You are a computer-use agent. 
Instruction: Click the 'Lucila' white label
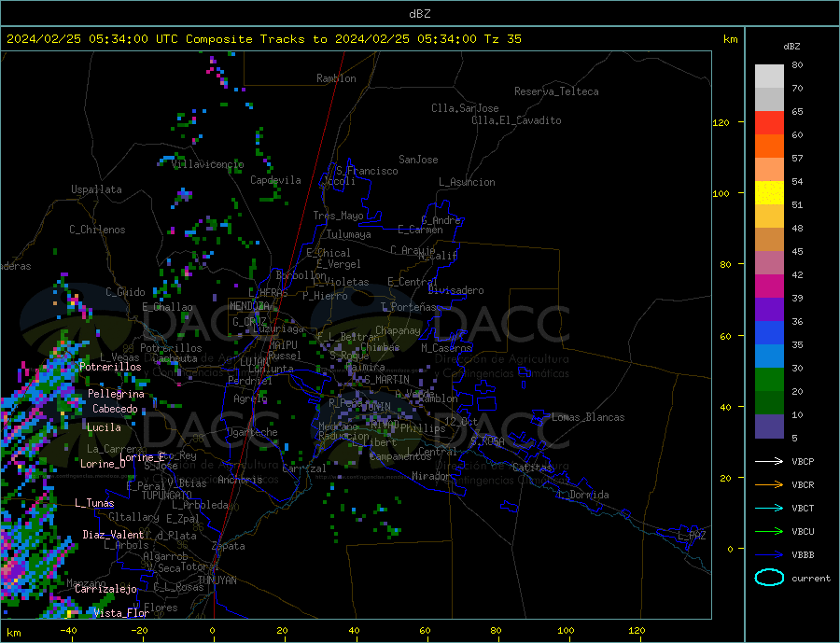click(104, 427)
